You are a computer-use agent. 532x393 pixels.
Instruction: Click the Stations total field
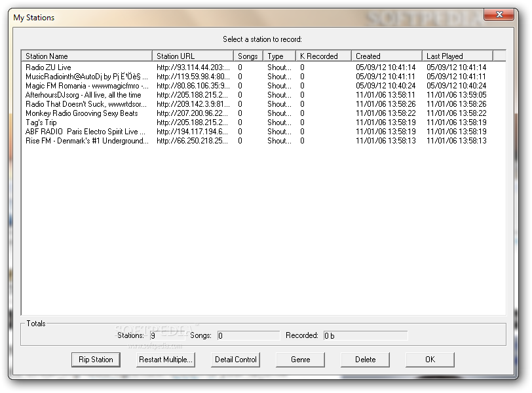[x=167, y=336]
